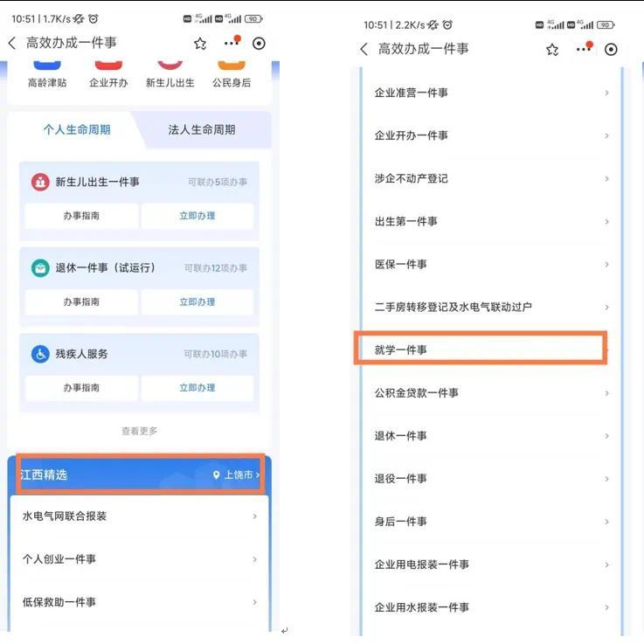
Task: Open 企业开办 shortcut icon
Action: pyautogui.click(x=108, y=66)
